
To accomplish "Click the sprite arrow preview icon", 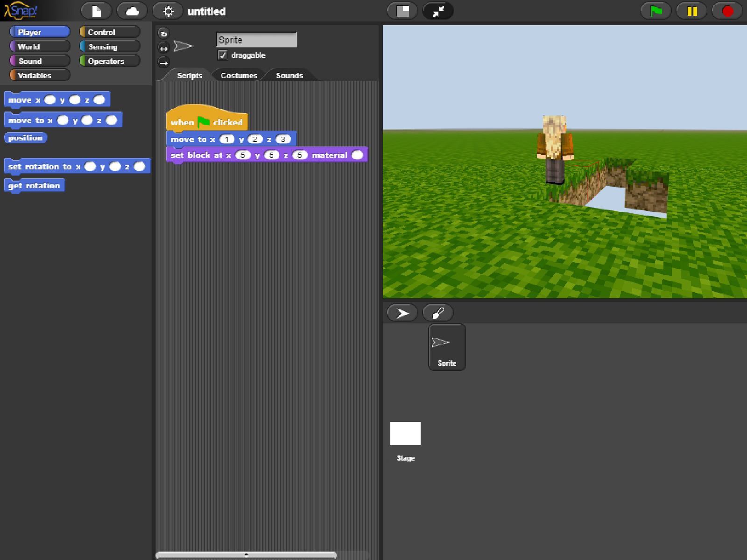I will click(x=183, y=46).
